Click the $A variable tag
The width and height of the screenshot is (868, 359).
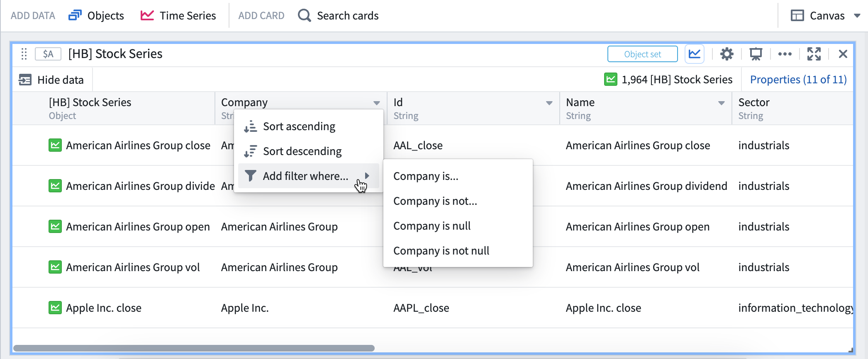click(48, 54)
